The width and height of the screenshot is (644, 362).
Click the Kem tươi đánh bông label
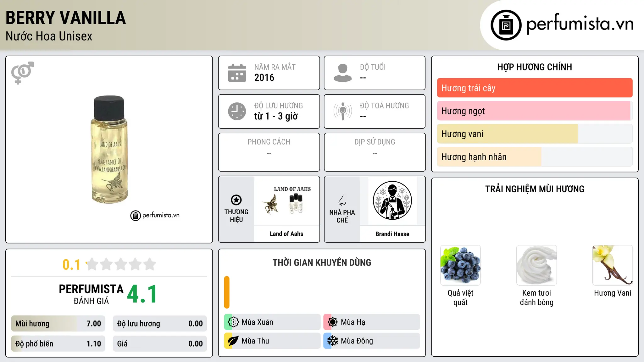point(536,298)
